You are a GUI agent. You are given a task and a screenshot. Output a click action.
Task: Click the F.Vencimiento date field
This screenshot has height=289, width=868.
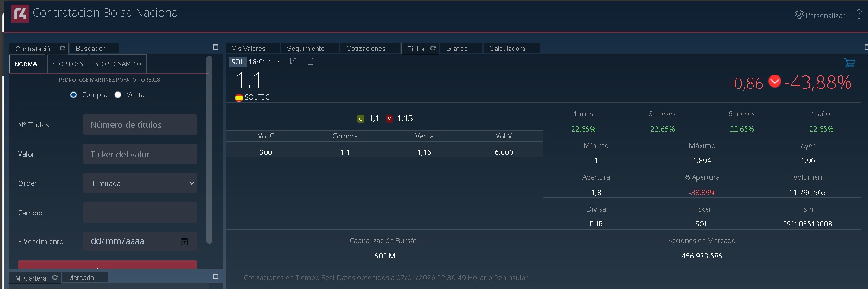pyautogui.click(x=140, y=241)
